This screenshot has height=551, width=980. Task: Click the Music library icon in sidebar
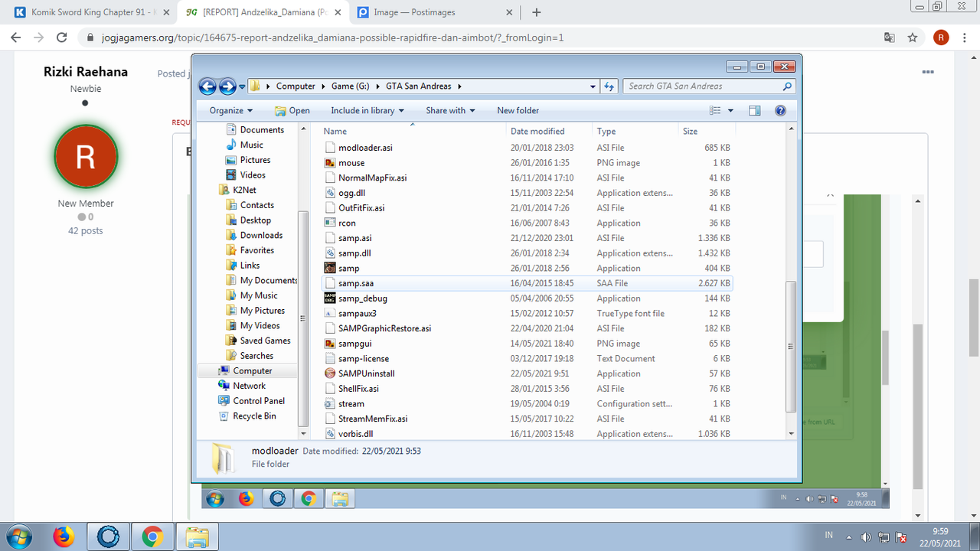click(231, 145)
